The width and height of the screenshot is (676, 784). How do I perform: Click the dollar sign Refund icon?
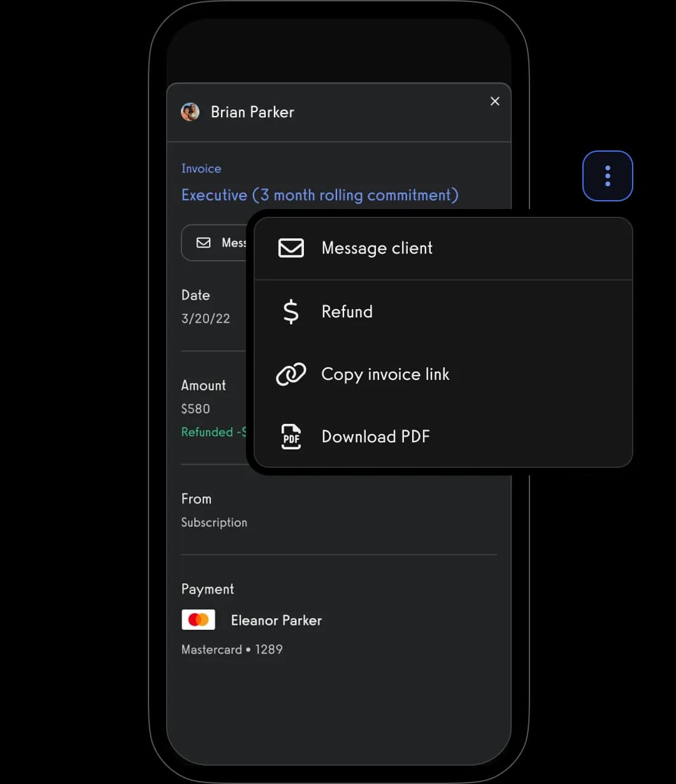(x=291, y=312)
